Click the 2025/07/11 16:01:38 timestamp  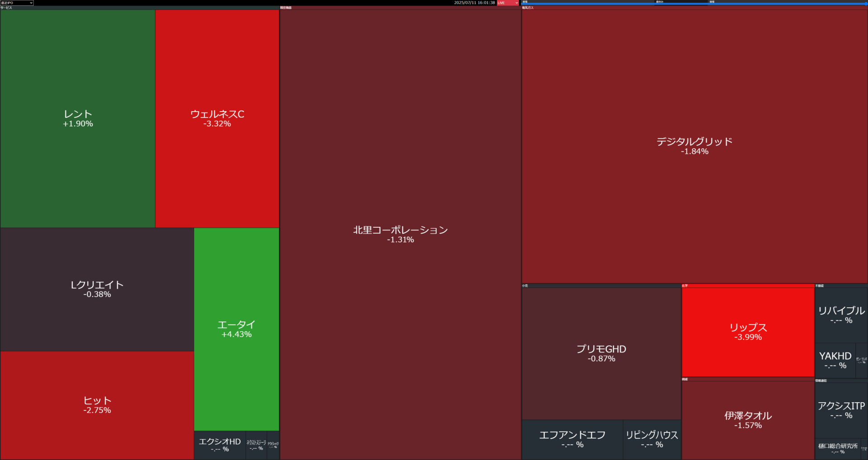click(474, 3)
